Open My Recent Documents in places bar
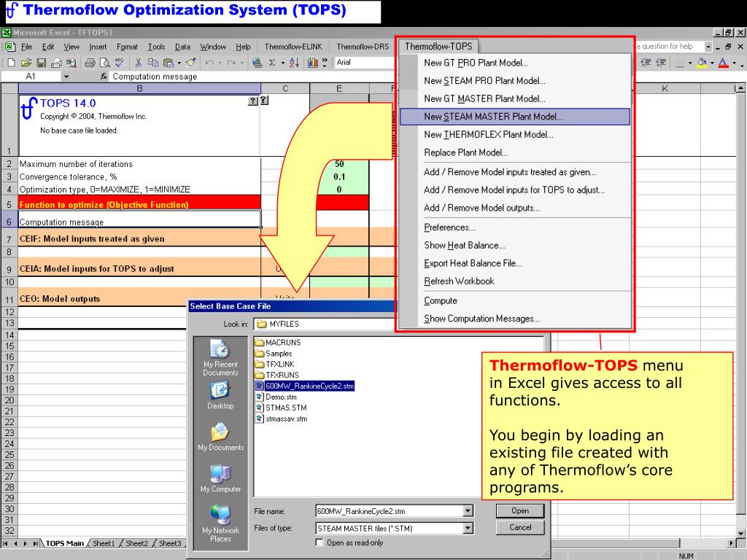 [220, 357]
